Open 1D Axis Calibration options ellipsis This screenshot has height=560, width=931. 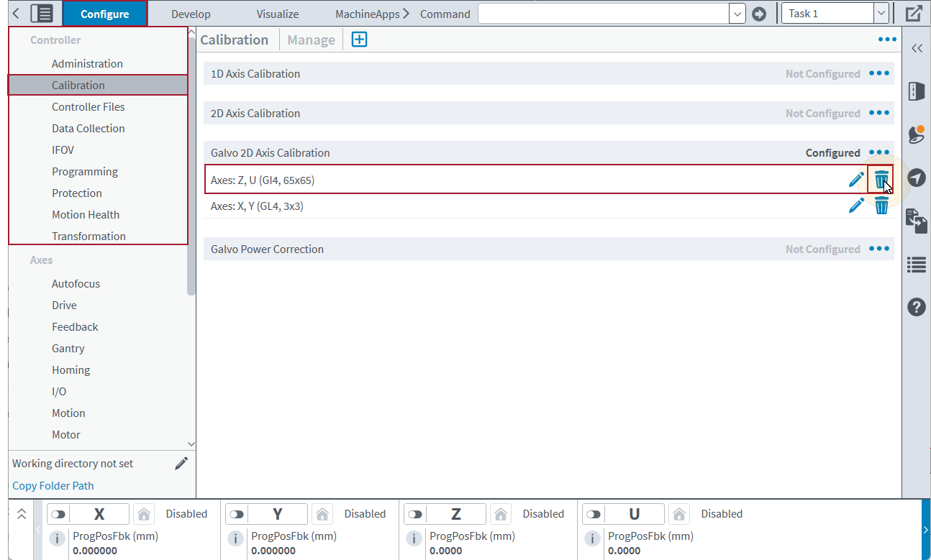click(878, 73)
